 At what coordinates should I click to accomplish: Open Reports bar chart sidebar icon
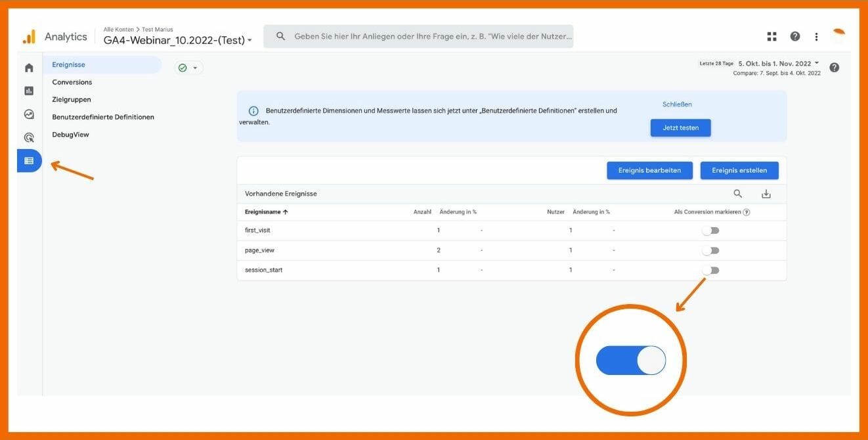pyautogui.click(x=29, y=91)
